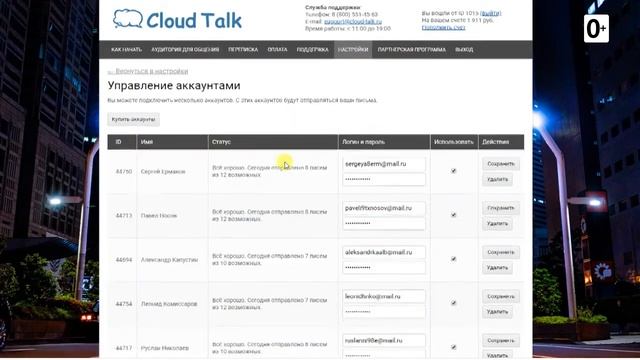Click the name Павел Носов
The height and width of the screenshot is (360, 640).
[159, 216]
